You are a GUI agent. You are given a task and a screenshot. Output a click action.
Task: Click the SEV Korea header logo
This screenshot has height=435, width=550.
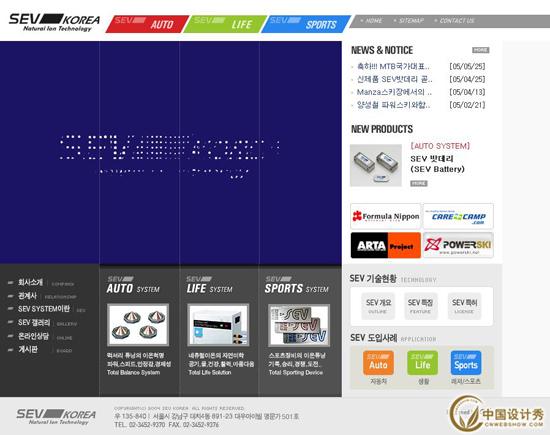pos(54,22)
